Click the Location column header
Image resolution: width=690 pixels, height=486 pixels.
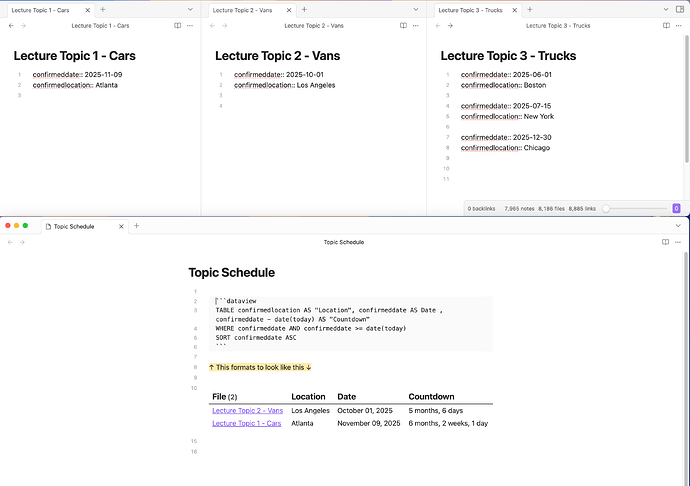(x=308, y=397)
